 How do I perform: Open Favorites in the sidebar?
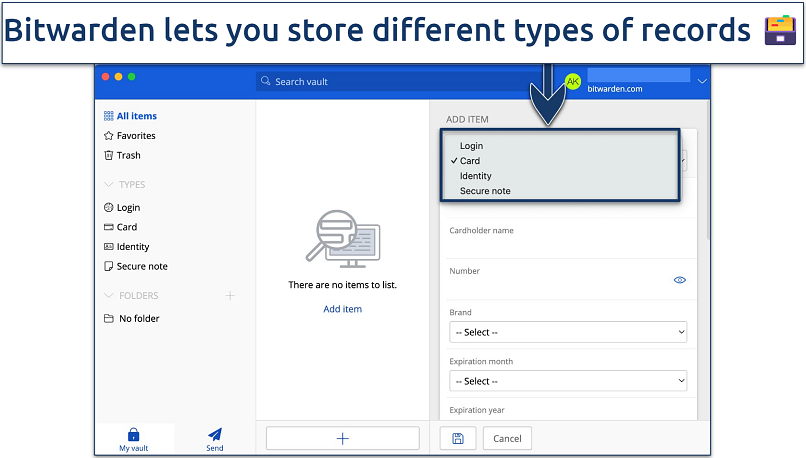(135, 135)
